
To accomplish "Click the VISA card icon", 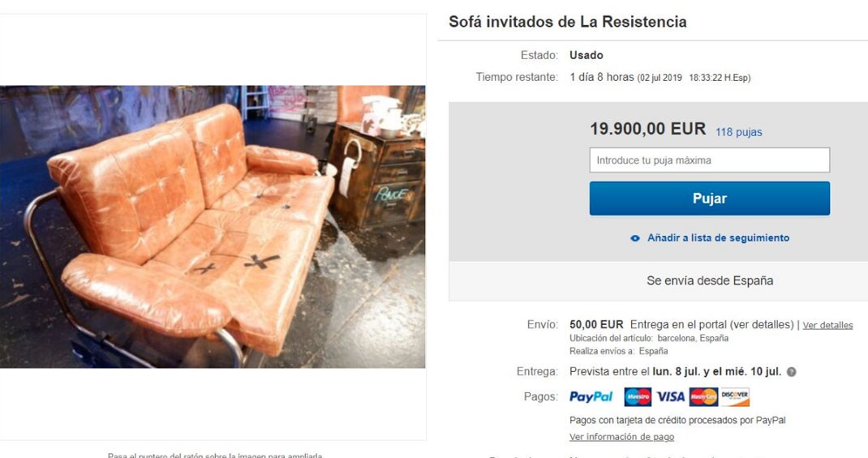I will [670, 396].
